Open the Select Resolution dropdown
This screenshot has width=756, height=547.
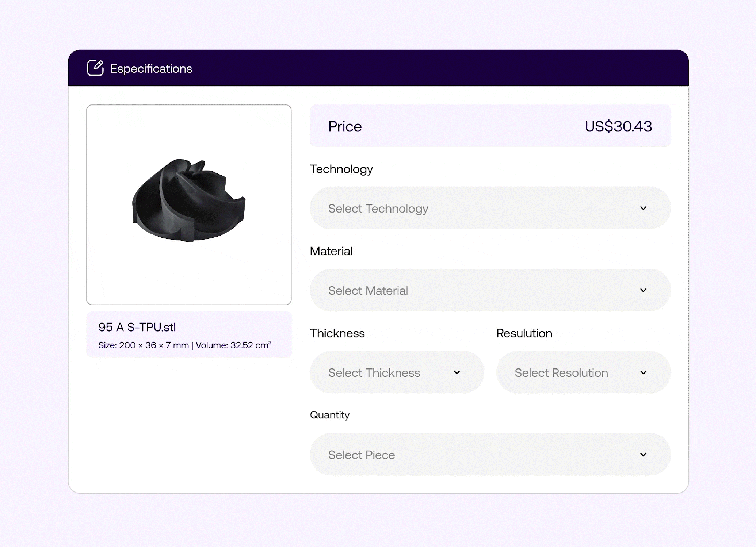pos(583,372)
